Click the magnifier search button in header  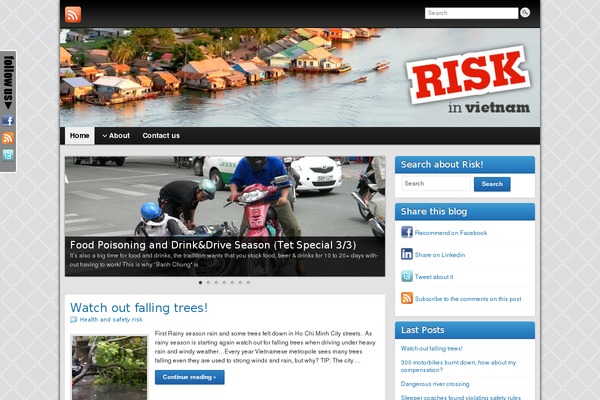pyautogui.click(x=525, y=13)
